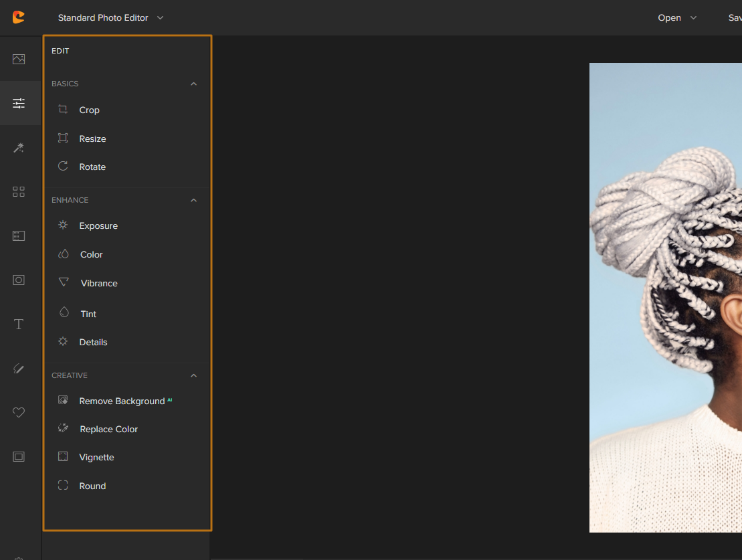Collapse the Basics section
Image resolution: width=742 pixels, height=560 pixels.
pyautogui.click(x=193, y=84)
